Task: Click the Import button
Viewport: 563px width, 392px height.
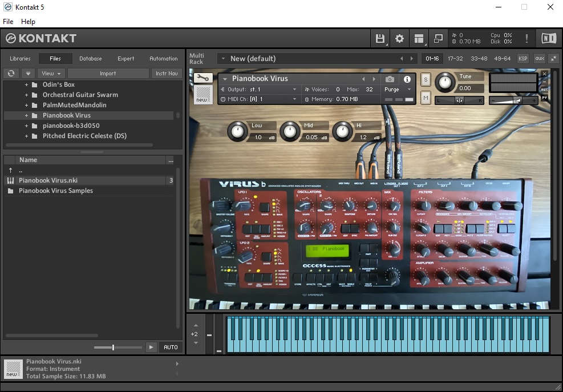Action: pyautogui.click(x=108, y=73)
